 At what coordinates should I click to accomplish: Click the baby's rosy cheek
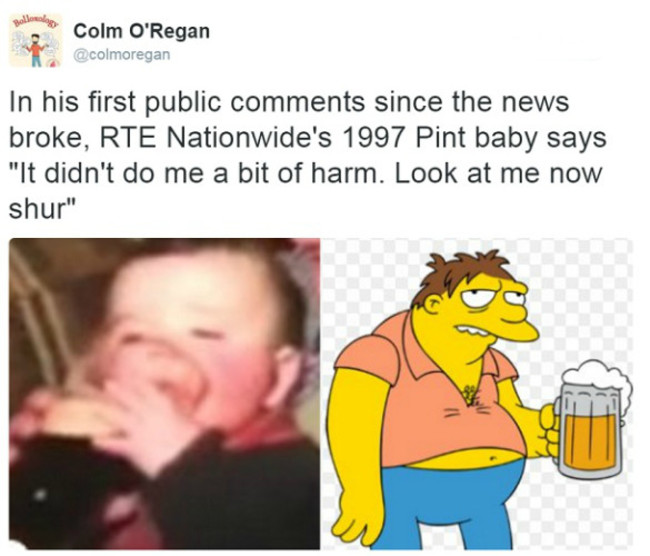coord(236,373)
